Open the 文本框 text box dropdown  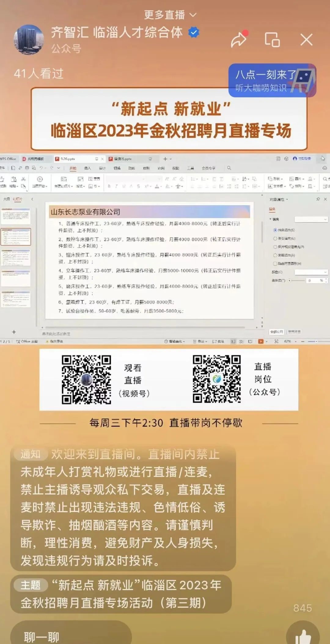276,186
